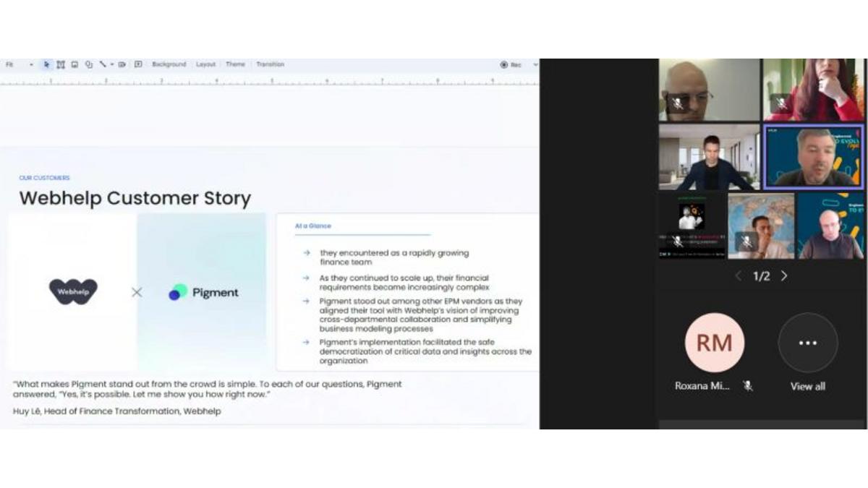The height and width of the screenshot is (488, 868).
Task: Open the Layout toolbar option
Action: click(x=206, y=64)
